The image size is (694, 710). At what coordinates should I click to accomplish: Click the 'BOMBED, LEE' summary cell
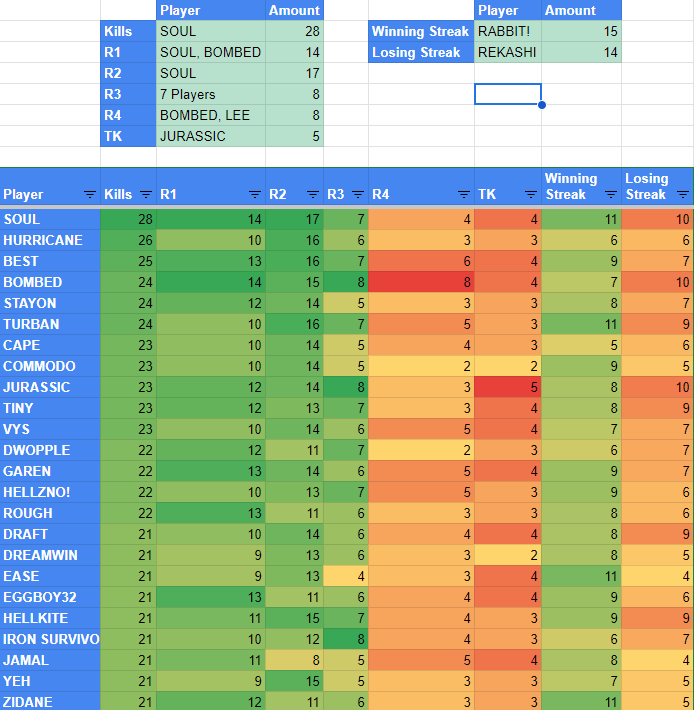pos(211,115)
